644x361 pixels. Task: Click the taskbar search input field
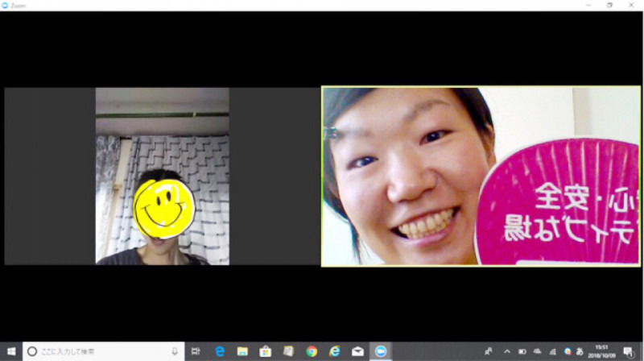97,351
